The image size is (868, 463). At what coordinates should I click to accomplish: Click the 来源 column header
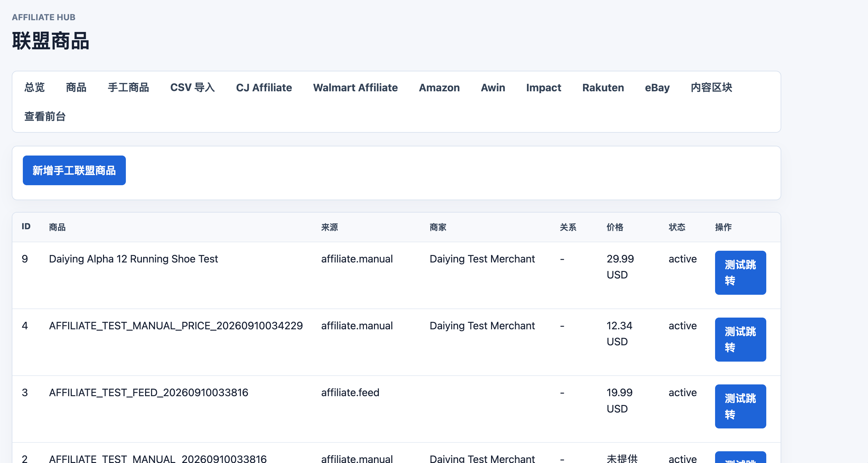tap(329, 227)
